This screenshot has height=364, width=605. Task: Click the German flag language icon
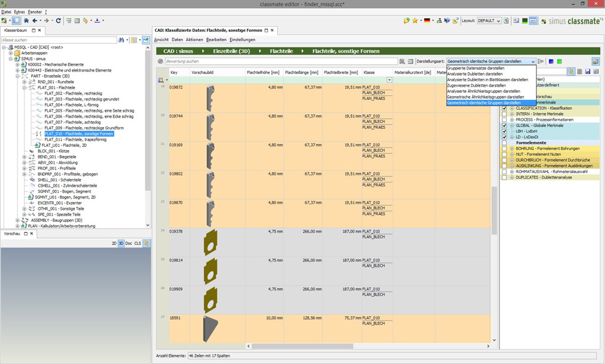pos(427,21)
